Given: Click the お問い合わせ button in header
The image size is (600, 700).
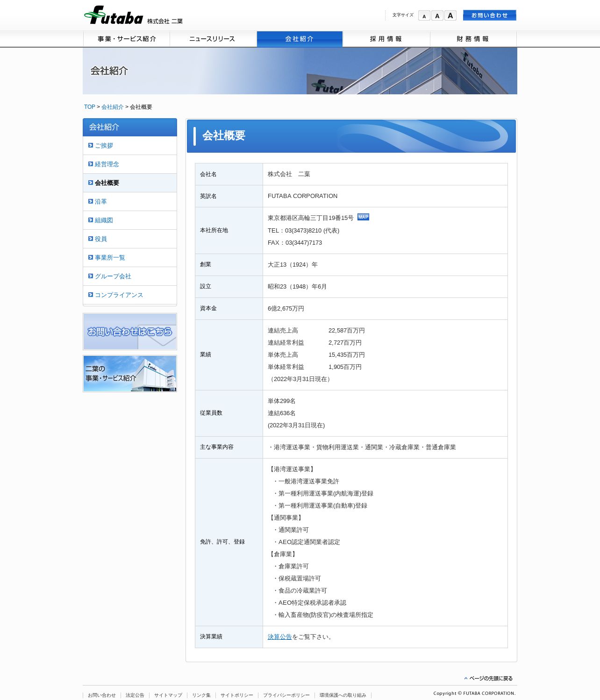Looking at the screenshot, I should (489, 15).
